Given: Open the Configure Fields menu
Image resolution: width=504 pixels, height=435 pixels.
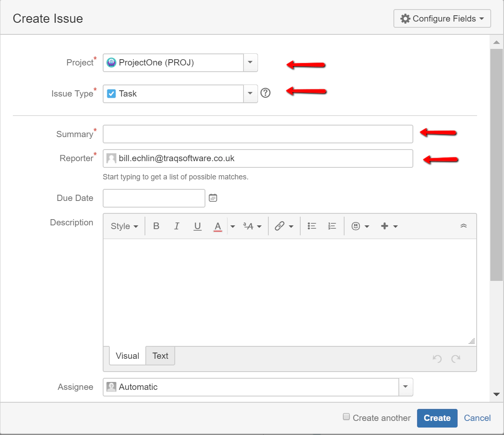Looking at the screenshot, I should (x=441, y=18).
